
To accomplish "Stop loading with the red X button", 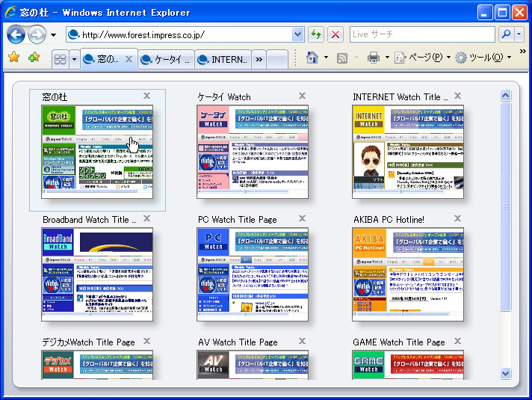I will 335,34.
